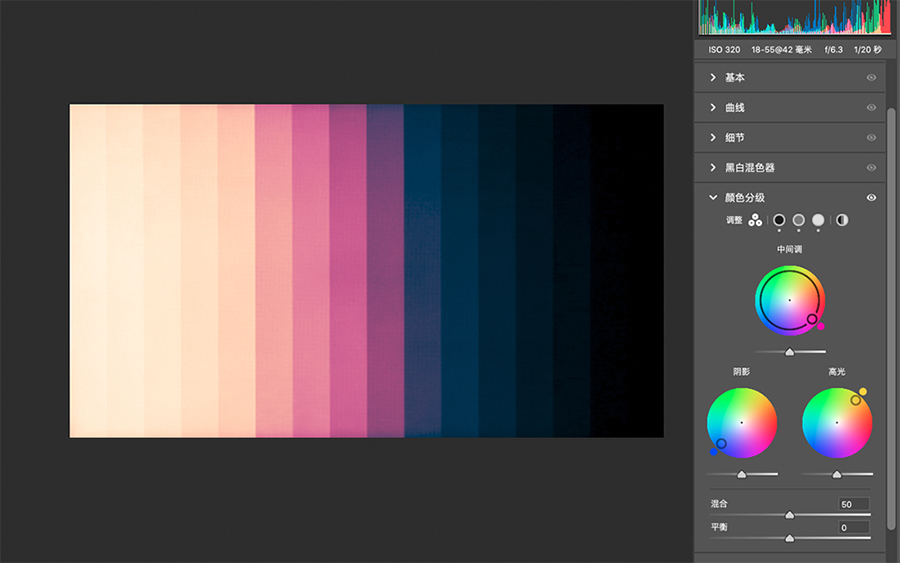Toggle the eye icon for 曲线 panel

(871, 108)
